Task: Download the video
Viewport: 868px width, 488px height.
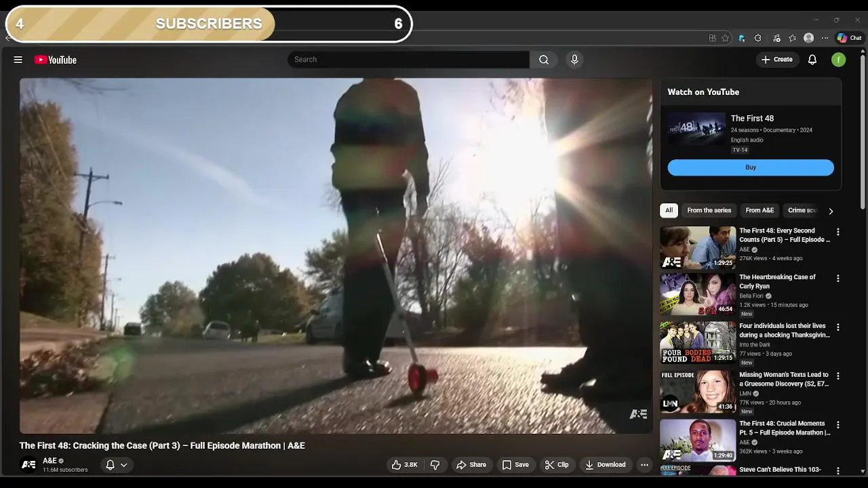Action: click(x=606, y=465)
